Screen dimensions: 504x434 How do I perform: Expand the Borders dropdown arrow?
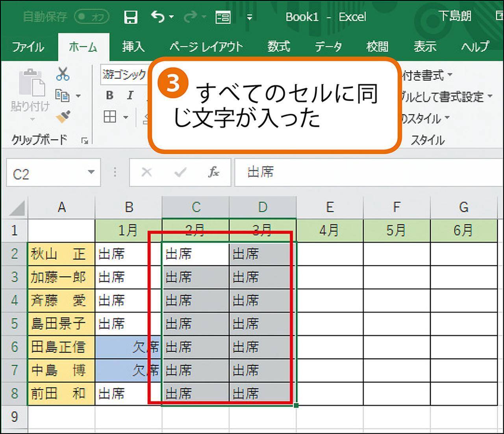(x=126, y=117)
